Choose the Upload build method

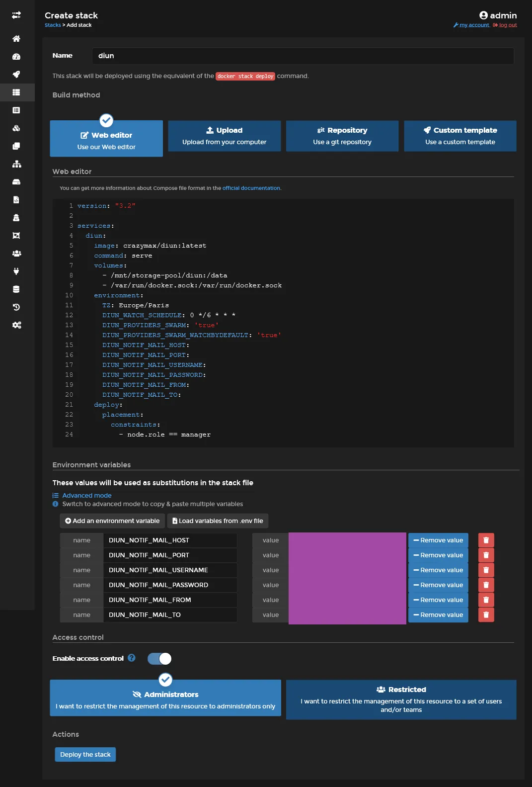[224, 136]
